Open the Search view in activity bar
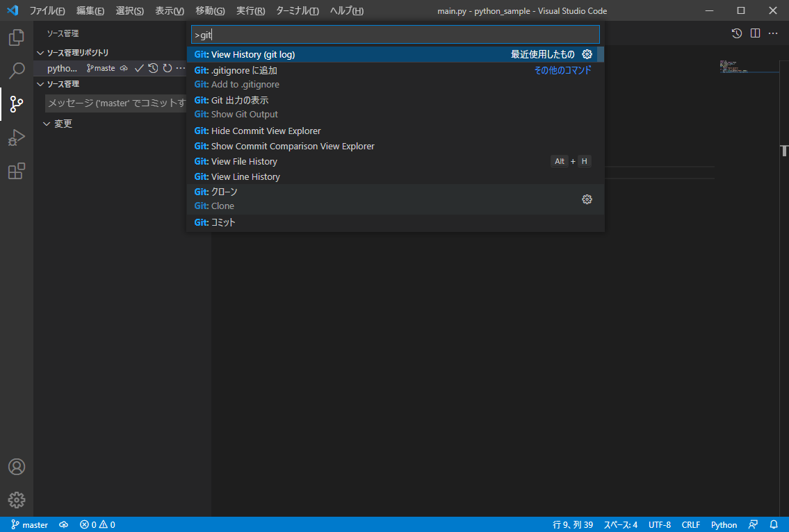Screen dimensions: 789x532 click(x=17, y=70)
